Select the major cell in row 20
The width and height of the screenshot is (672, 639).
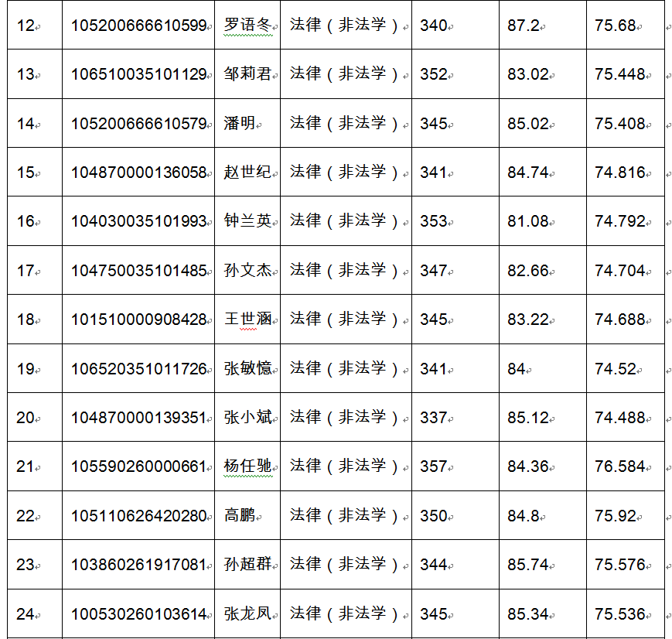click(x=345, y=418)
